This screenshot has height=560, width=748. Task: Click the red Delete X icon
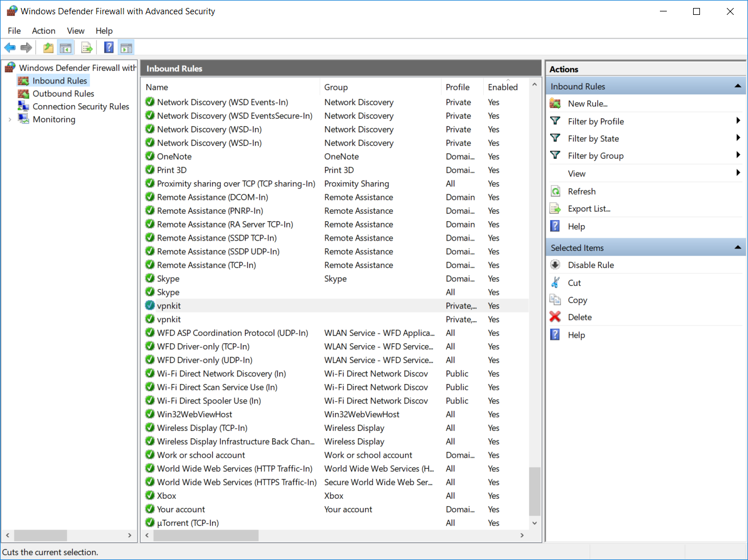pos(555,317)
